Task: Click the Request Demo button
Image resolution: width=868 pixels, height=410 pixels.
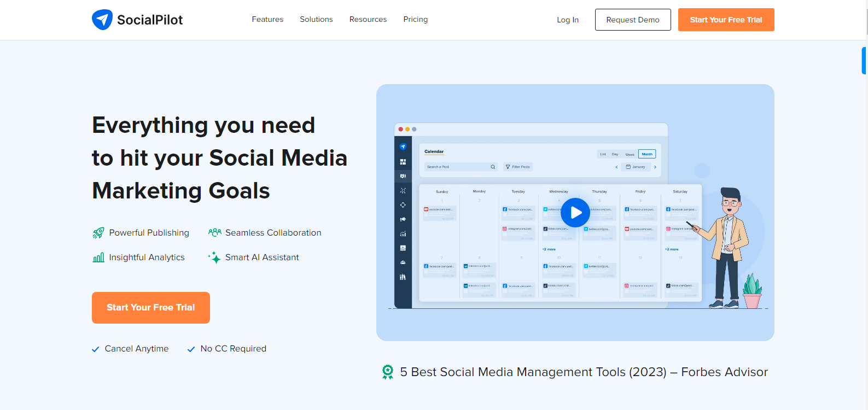Action: 632,20
